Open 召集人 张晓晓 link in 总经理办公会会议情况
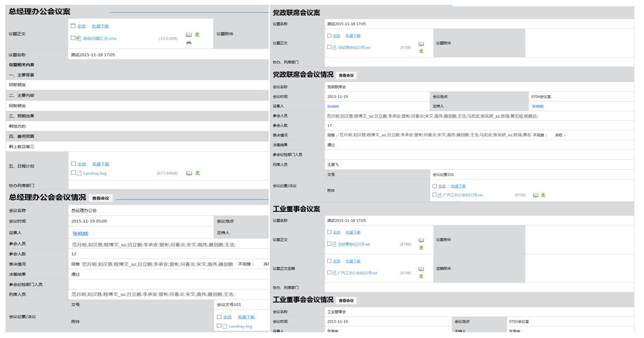Image resolution: width=644 pixels, height=338 pixels. 80,234
